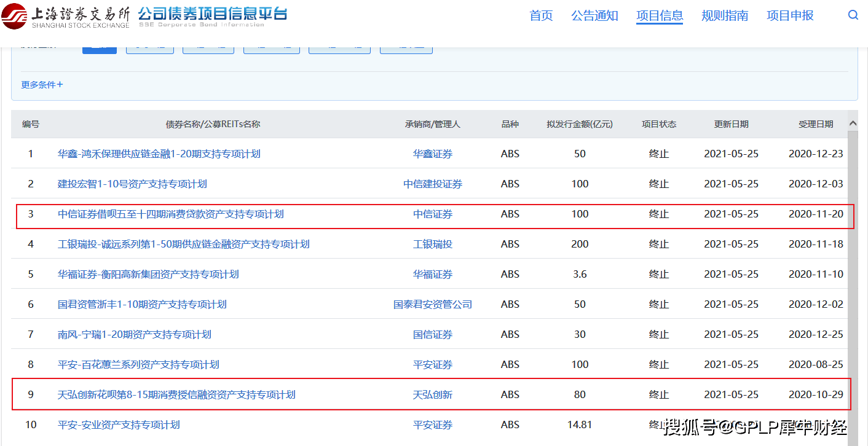Image resolution: width=868 pixels, height=446 pixels.
Task: Open 平安-百花蕙兰系列资产支持专项计划 link
Action: pyautogui.click(x=138, y=364)
